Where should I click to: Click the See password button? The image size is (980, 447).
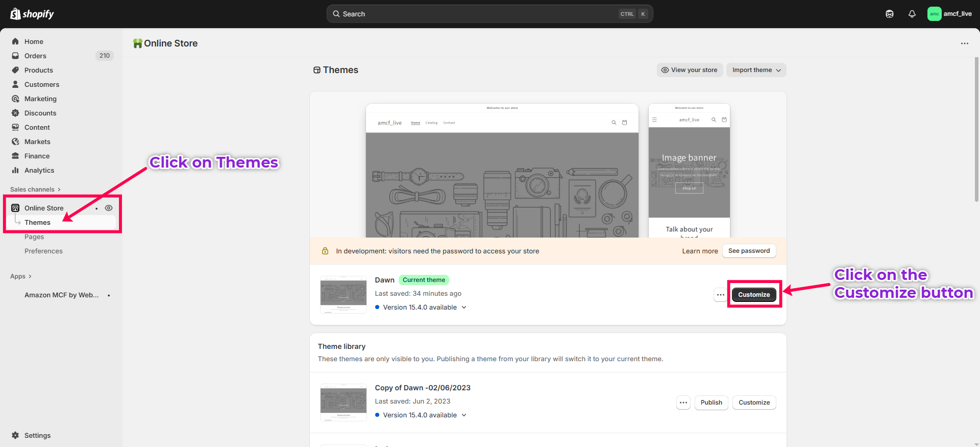[x=749, y=251]
